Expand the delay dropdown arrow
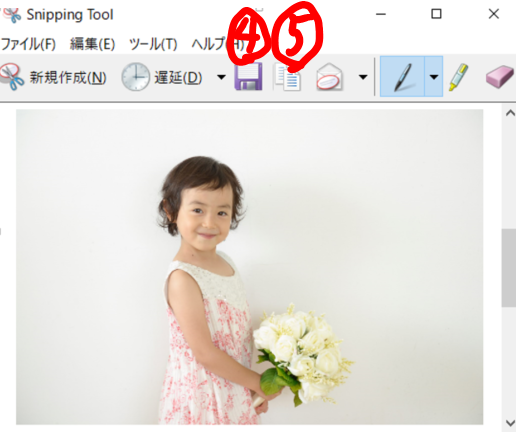 [x=221, y=77]
